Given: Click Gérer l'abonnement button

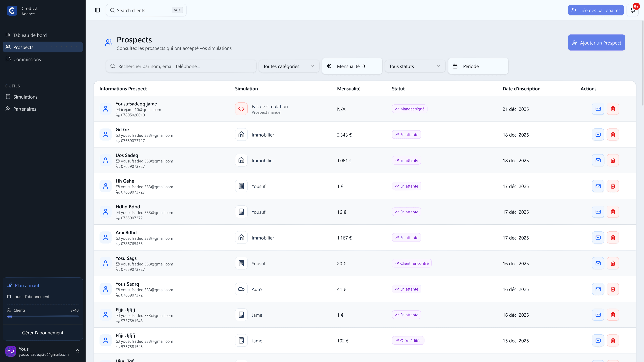Looking at the screenshot, I should click(x=43, y=333).
